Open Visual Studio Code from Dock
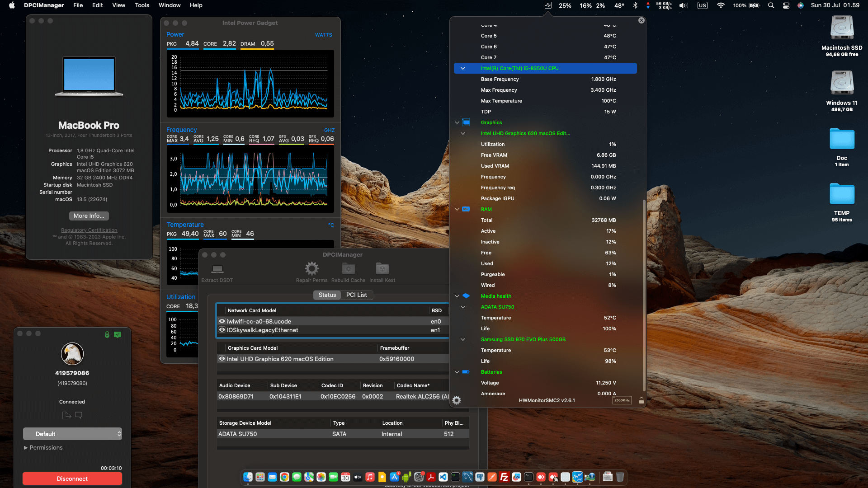Screen dimensions: 868x488 pyautogui.click(x=443, y=477)
